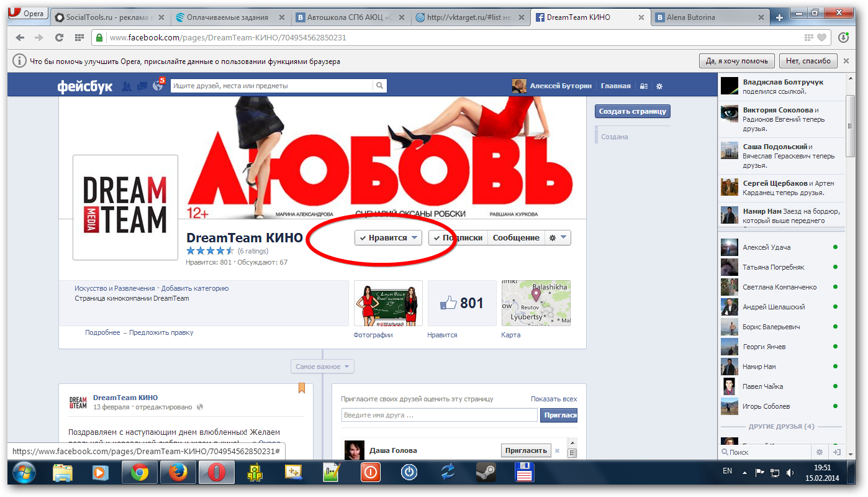The height and width of the screenshot is (497, 868).
Task: Click the Opera menu button
Action: (27, 14)
